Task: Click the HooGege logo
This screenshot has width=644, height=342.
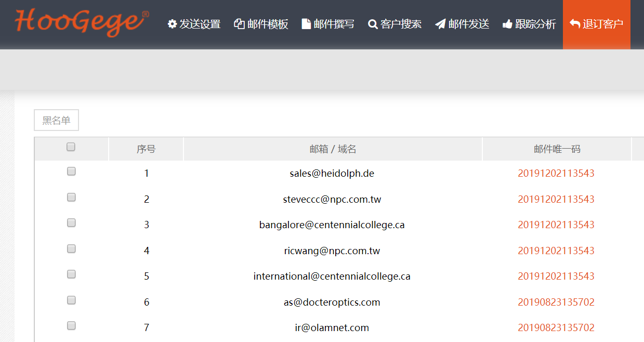Action: [x=82, y=22]
